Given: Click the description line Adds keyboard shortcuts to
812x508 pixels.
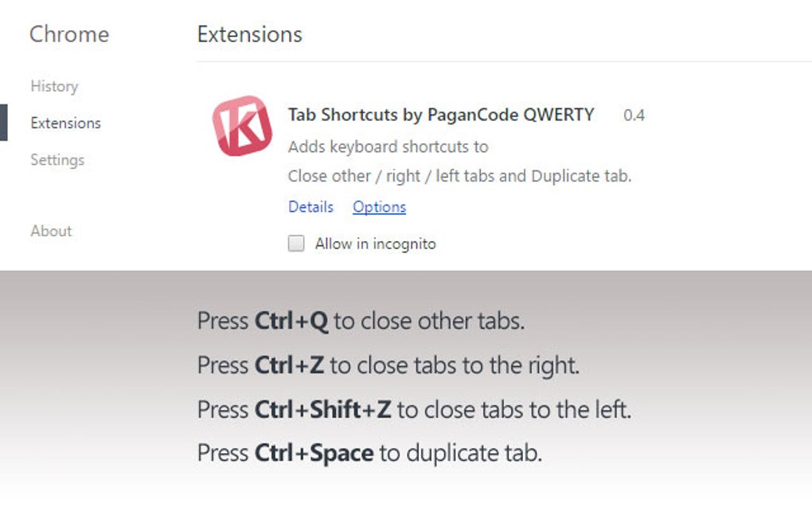Looking at the screenshot, I should tap(388, 147).
